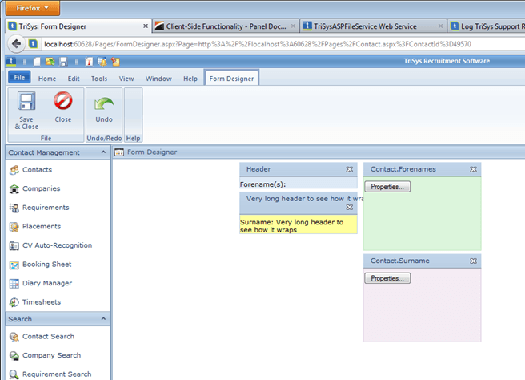Click the new blank document icon

37,62
